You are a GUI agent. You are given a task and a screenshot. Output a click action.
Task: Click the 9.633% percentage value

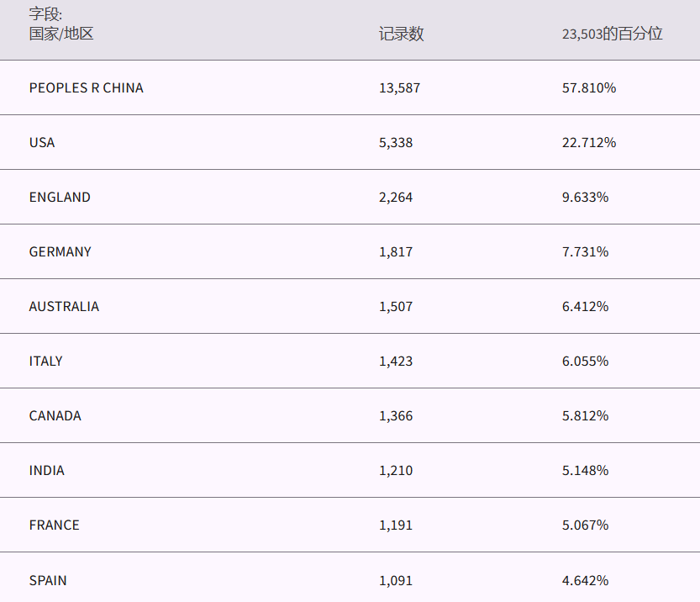585,197
